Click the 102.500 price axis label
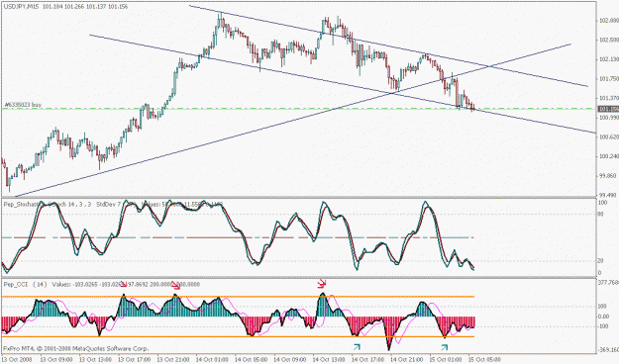 pyautogui.click(x=608, y=41)
